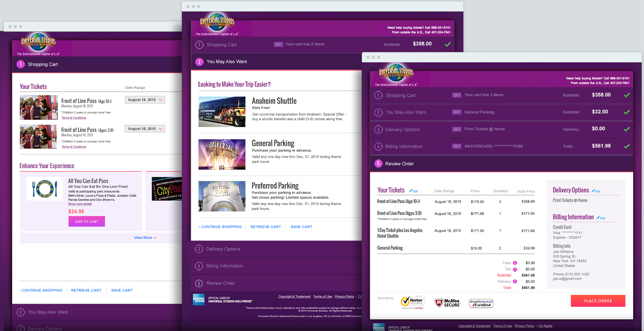Add All You Can Eat Pass to cart
This screenshot has width=644, height=331.
click(87, 221)
